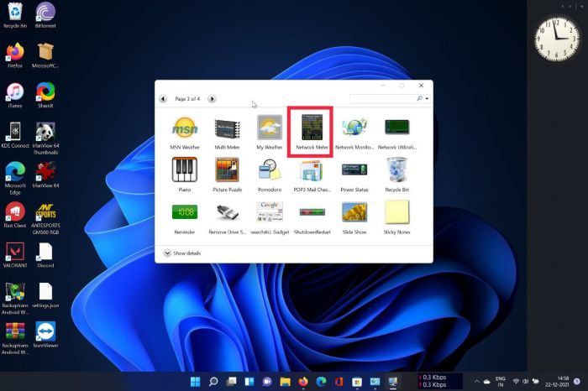The image size is (588, 391).
Task: Select the Network Meter gadget
Action: pos(312,132)
